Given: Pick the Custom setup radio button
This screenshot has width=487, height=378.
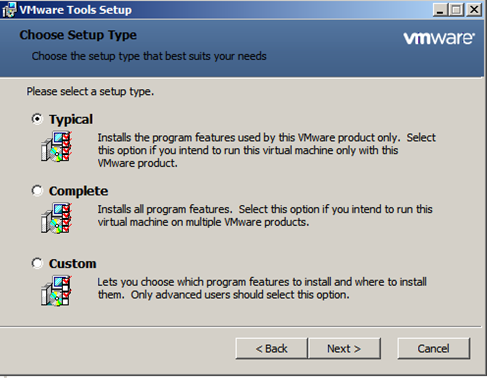Looking at the screenshot, I should [37, 263].
